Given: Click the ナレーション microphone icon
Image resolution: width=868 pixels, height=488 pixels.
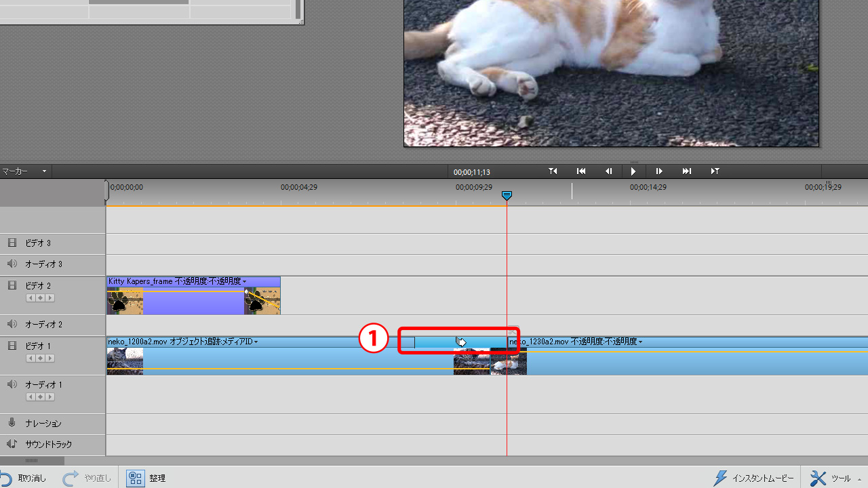Looking at the screenshot, I should 12,423.
